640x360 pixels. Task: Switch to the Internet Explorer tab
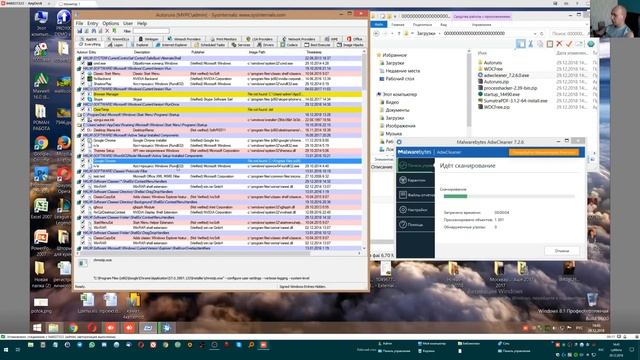pyautogui.click(x=171, y=45)
